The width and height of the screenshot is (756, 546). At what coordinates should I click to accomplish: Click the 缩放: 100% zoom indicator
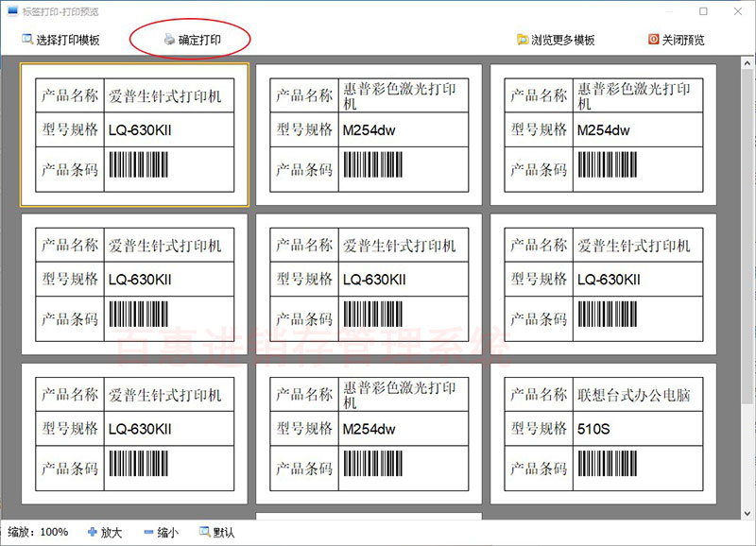tap(38, 533)
